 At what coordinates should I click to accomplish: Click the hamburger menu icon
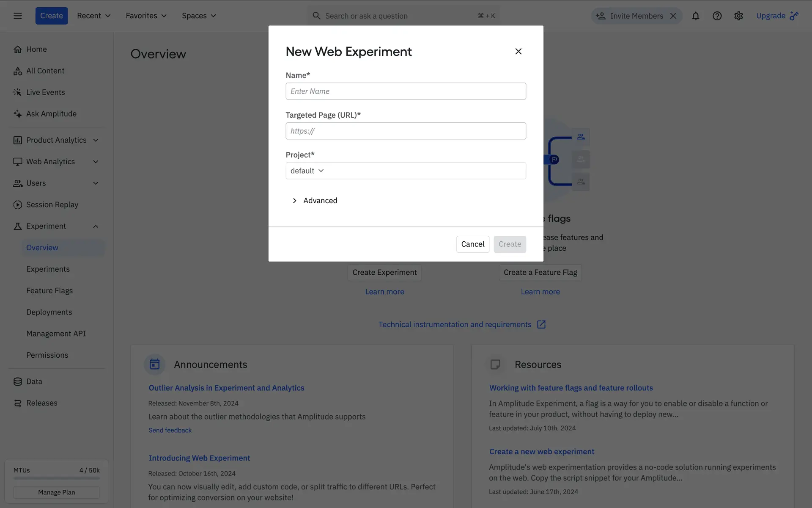click(x=17, y=16)
